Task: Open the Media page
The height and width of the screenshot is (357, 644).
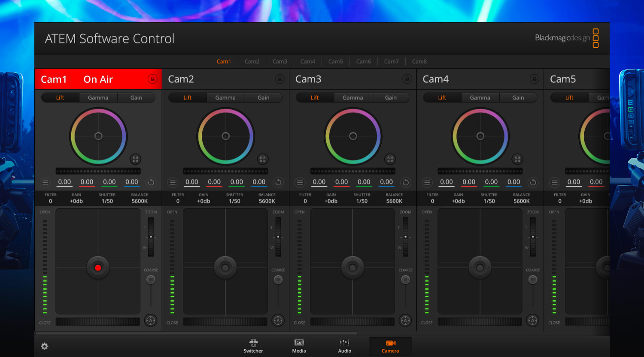Action: coord(298,346)
